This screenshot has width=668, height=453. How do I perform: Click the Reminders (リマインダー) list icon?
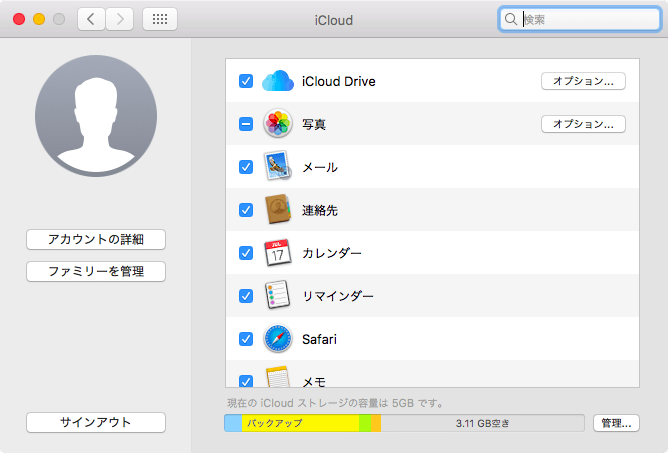(x=277, y=295)
